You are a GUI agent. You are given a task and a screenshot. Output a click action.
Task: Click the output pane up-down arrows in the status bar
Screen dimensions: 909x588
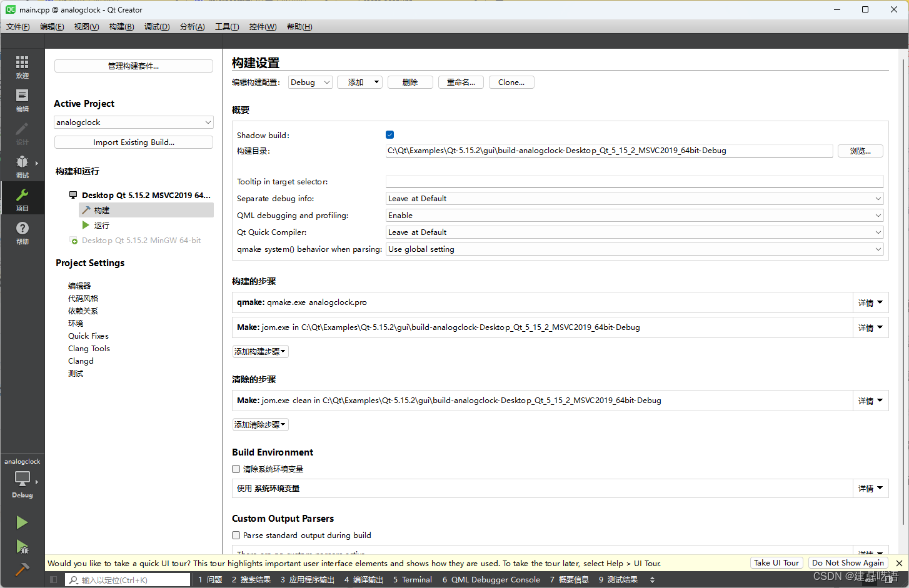click(x=652, y=580)
